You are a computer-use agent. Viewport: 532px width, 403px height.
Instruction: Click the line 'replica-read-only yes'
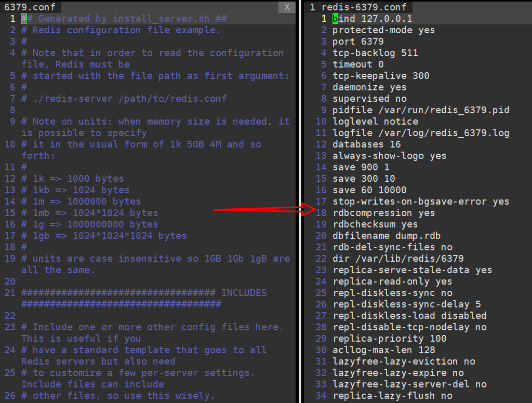(392, 281)
